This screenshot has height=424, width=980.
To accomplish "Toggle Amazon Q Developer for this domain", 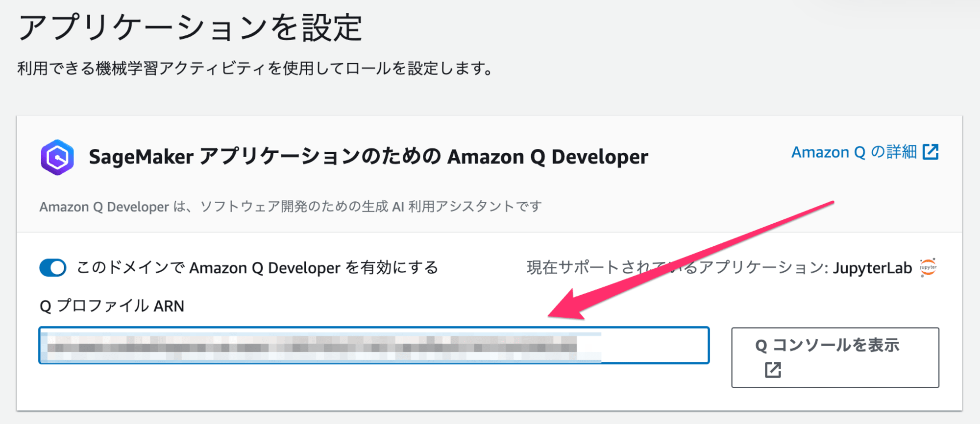I will click(53, 268).
